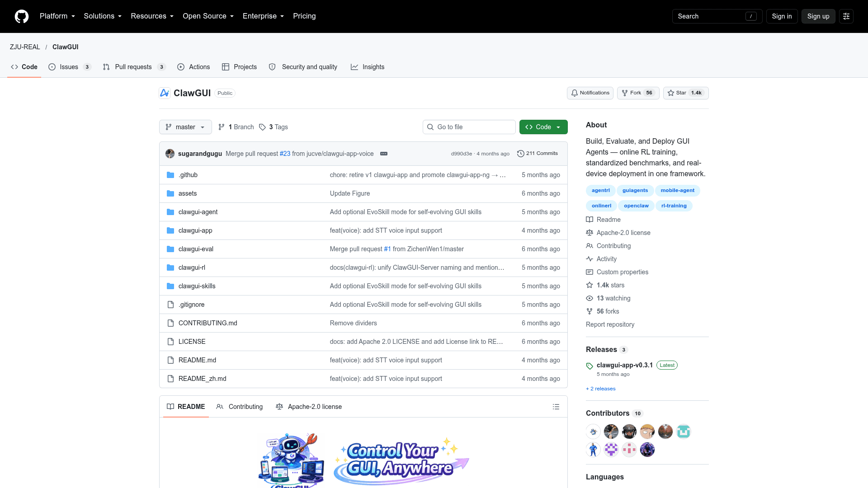Viewport: 868px width, 488px height.
Task: Expand the Resources navigation menu
Action: point(152,16)
